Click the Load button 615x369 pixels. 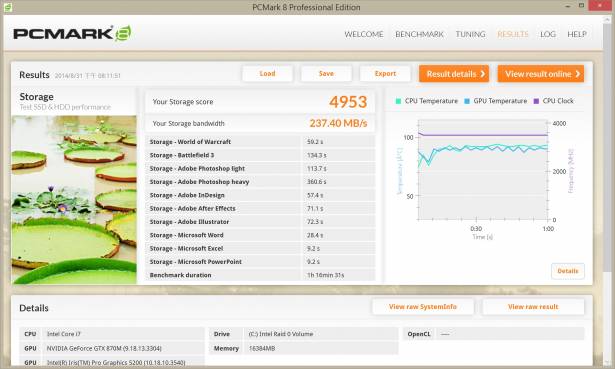coord(267,74)
